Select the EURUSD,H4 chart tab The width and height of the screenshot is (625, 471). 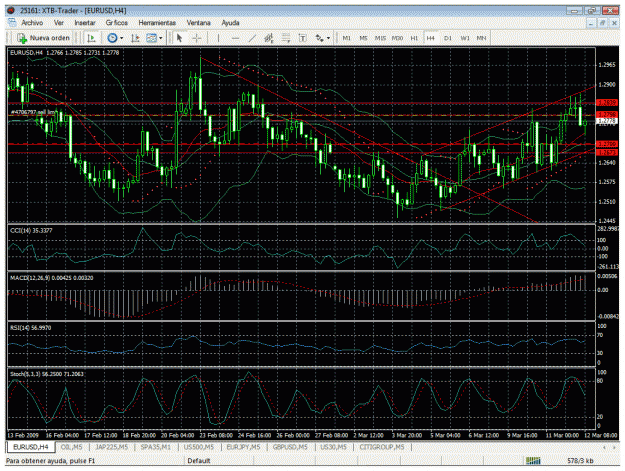tap(31, 447)
